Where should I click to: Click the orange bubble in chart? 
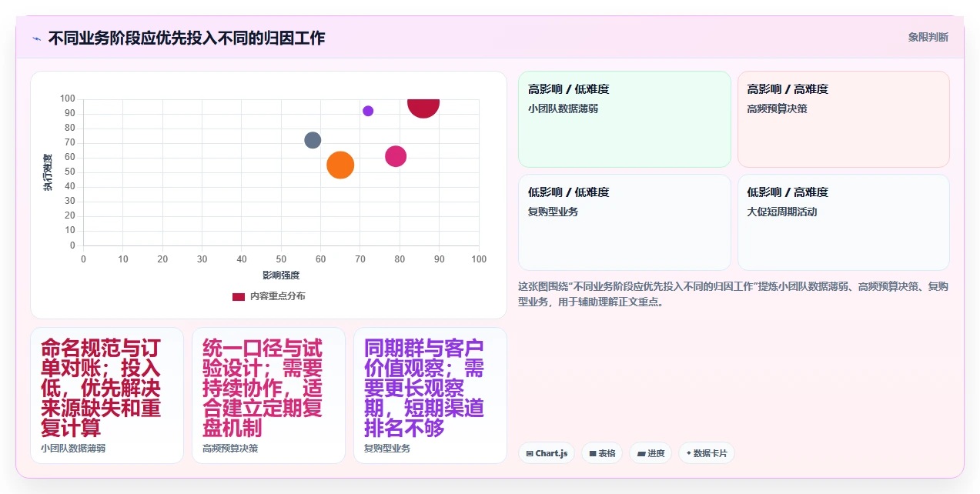point(340,165)
